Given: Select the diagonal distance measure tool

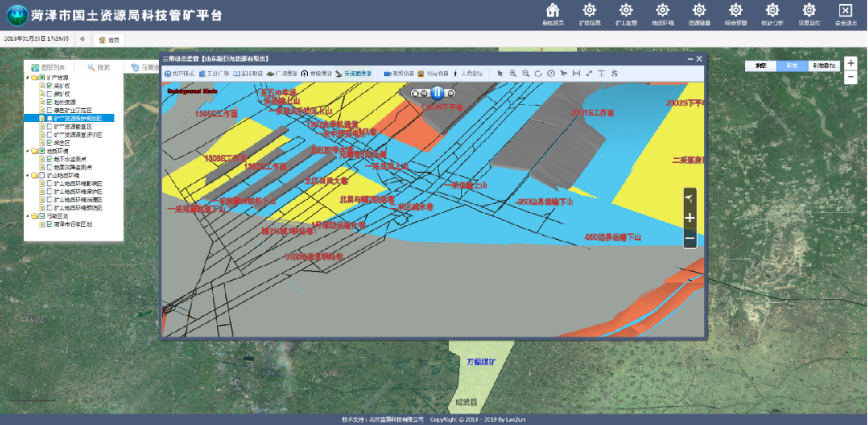Looking at the screenshot, I should click(589, 73).
